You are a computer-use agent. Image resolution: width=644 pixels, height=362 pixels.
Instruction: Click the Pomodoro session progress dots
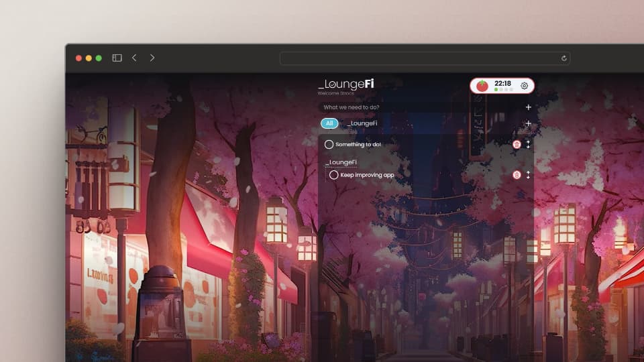[x=504, y=89]
